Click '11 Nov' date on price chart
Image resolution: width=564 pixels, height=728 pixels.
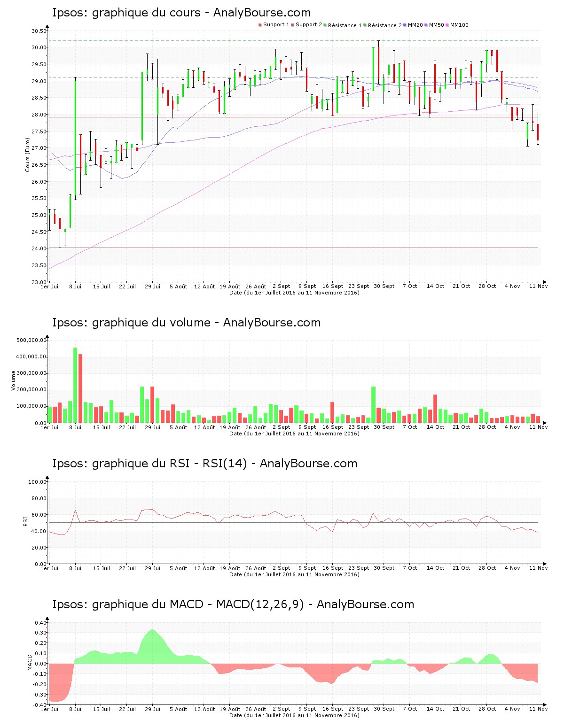539,287
